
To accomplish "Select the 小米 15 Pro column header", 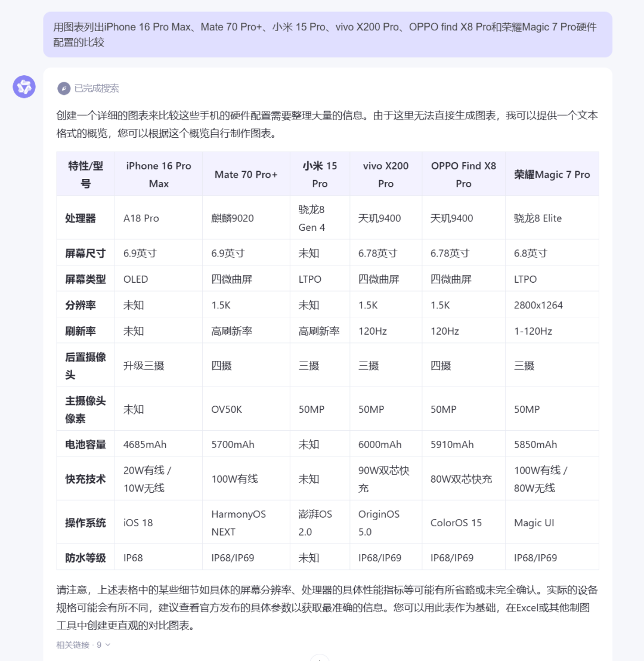I will [320, 174].
